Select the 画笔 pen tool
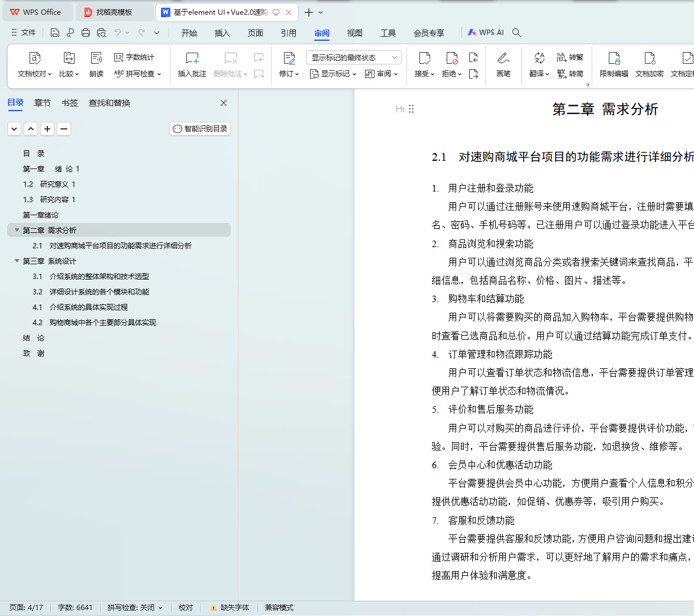Screen dimensions: 694x616 point(503,64)
